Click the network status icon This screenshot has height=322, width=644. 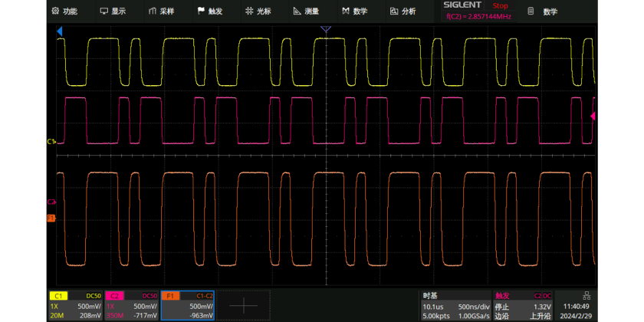point(586,296)
